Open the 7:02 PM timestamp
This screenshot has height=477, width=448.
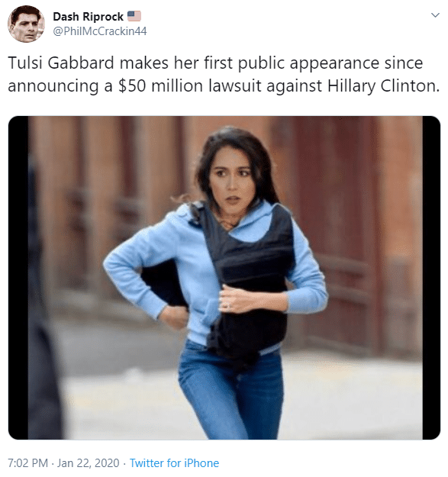(27, 463)
